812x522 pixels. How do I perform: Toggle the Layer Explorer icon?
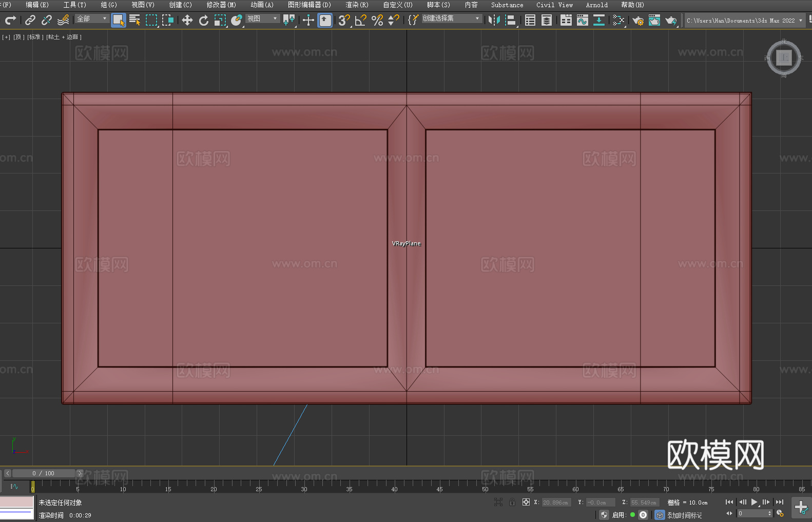547,20
